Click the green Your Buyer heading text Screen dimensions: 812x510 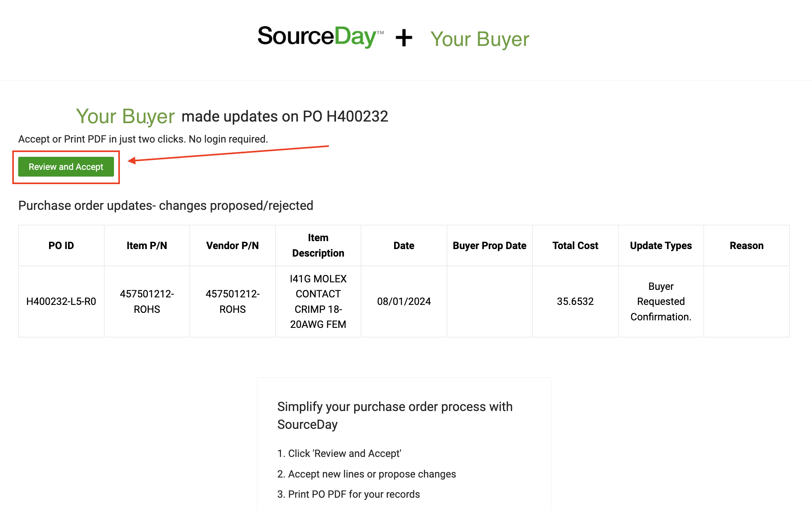pyautogui.click(x=125, y=116)
